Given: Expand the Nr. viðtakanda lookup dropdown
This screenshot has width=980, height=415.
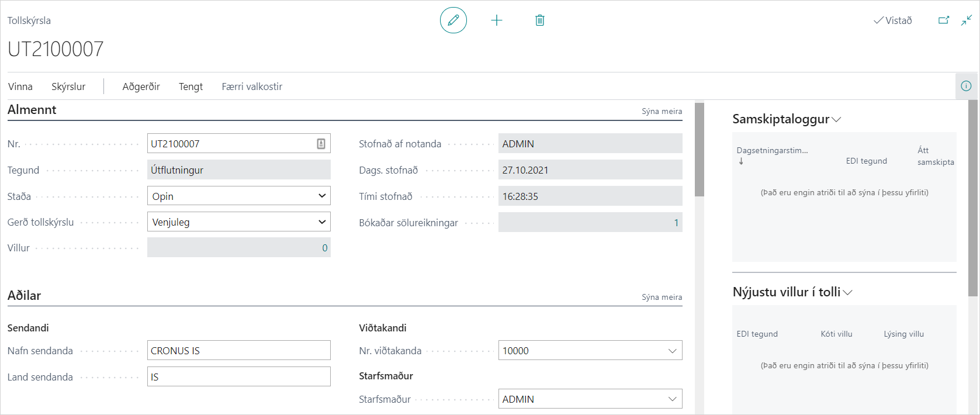Looking at the screenshot, I should [672, 351].
